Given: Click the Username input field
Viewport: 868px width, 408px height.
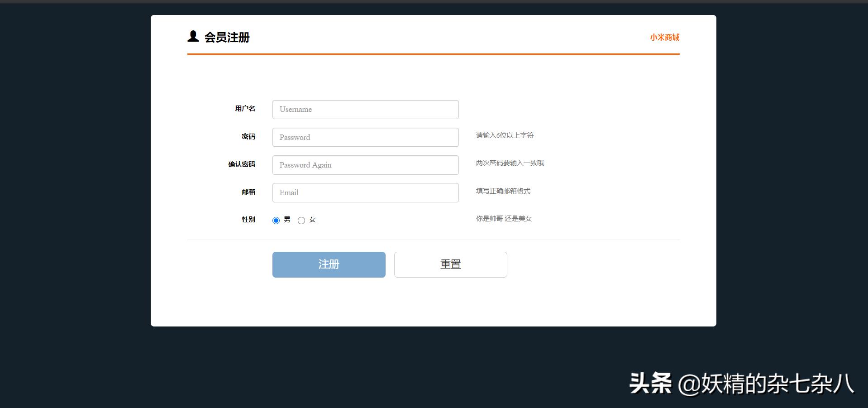Looking at the screenshot, I should [x=365, y=109].
